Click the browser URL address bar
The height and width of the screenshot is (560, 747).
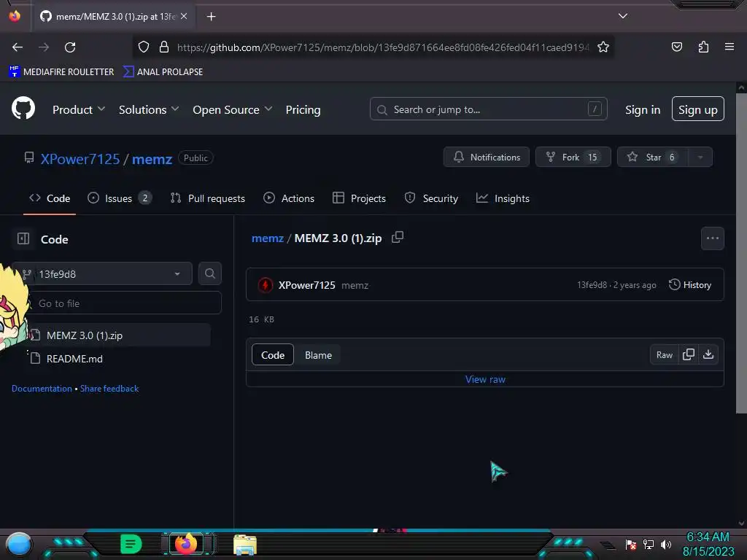point(382,47)
